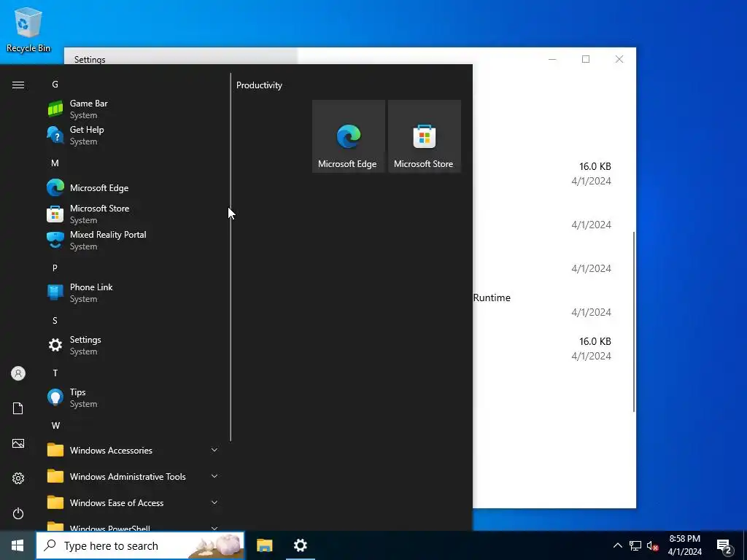Show hidden tray icons chevron
This screenshot has width=747, height=560.
tap(617, 545)
